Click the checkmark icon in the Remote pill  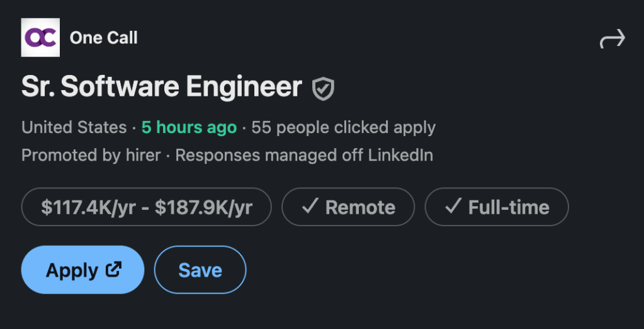coord(310,207)
